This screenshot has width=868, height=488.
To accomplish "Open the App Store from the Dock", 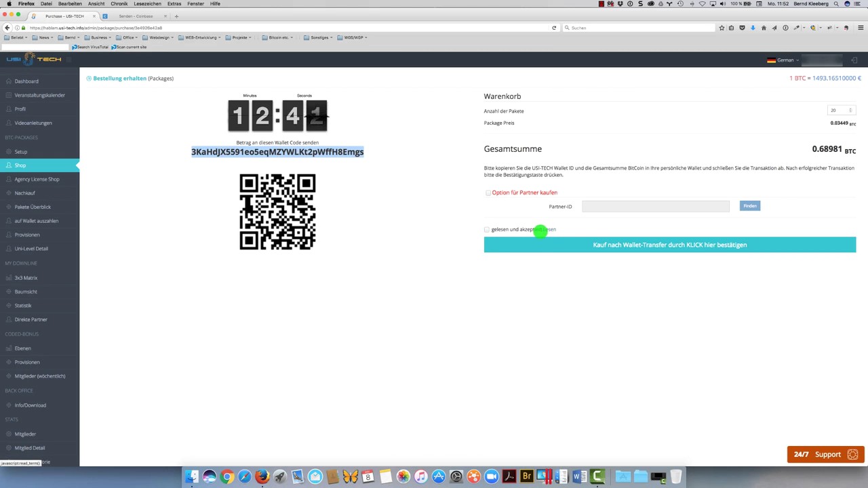I will 439,476.
